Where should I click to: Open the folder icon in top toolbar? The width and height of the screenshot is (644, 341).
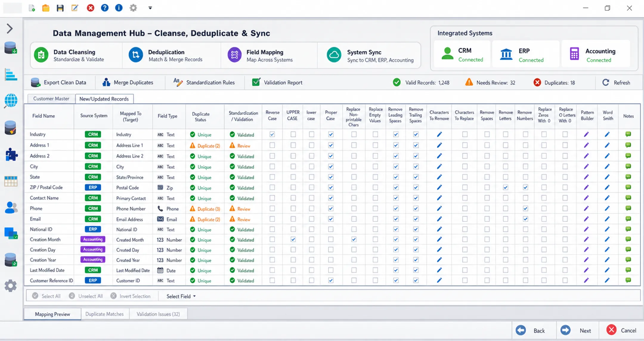tap(46, 8)
